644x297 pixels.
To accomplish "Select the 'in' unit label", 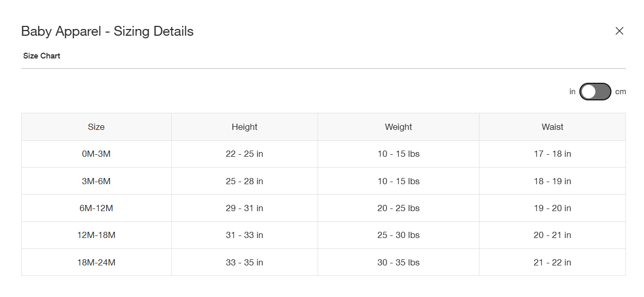I will [x=573, y=92].
